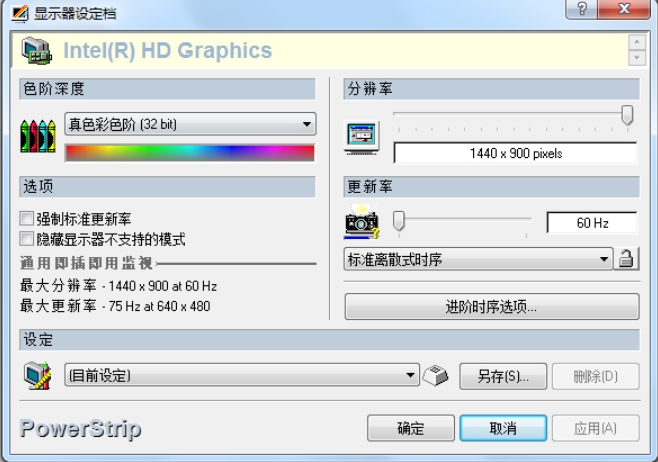Click the colored crayons color depth icon

(x=38, y=136)
